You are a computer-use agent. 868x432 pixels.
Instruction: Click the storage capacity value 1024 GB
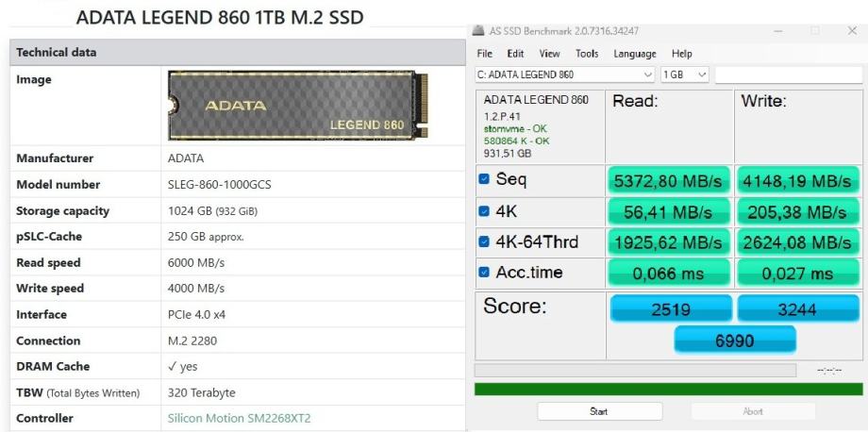point(212,211)
